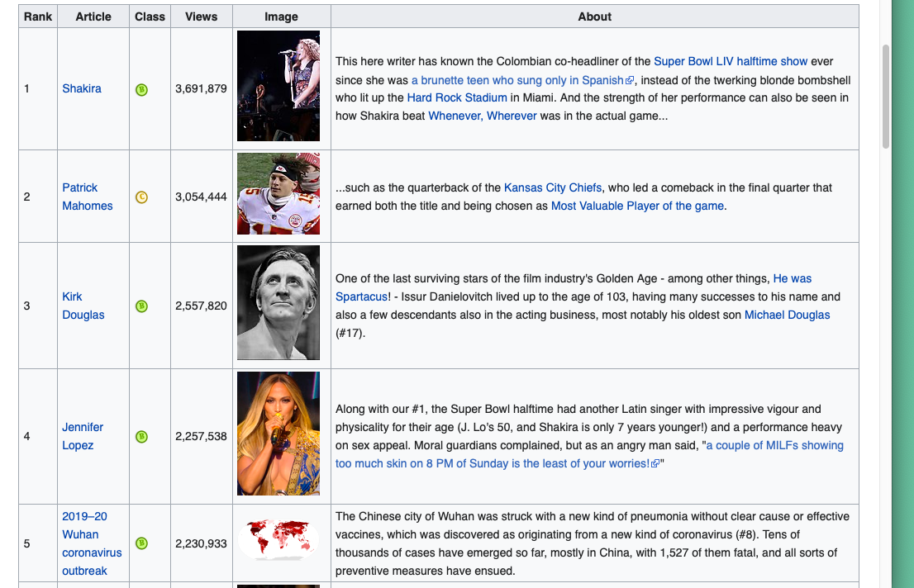Open the Michael Douglas link
914x588 pixels.
coord(787,315)
